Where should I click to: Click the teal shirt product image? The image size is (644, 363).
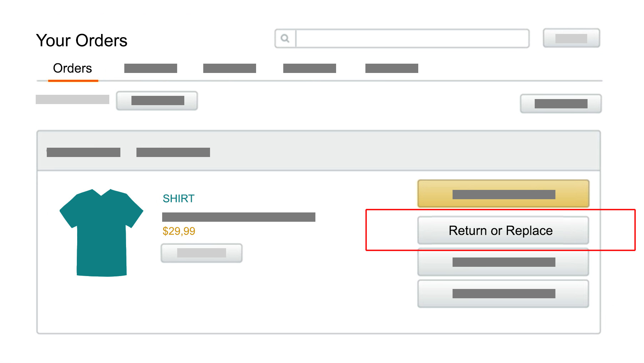(101, 232)
